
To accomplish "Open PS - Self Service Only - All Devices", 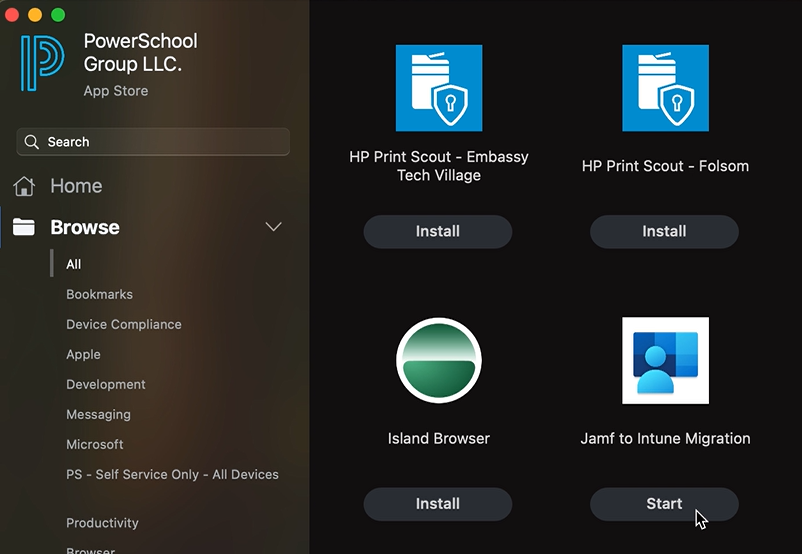I will pos(172,474).
